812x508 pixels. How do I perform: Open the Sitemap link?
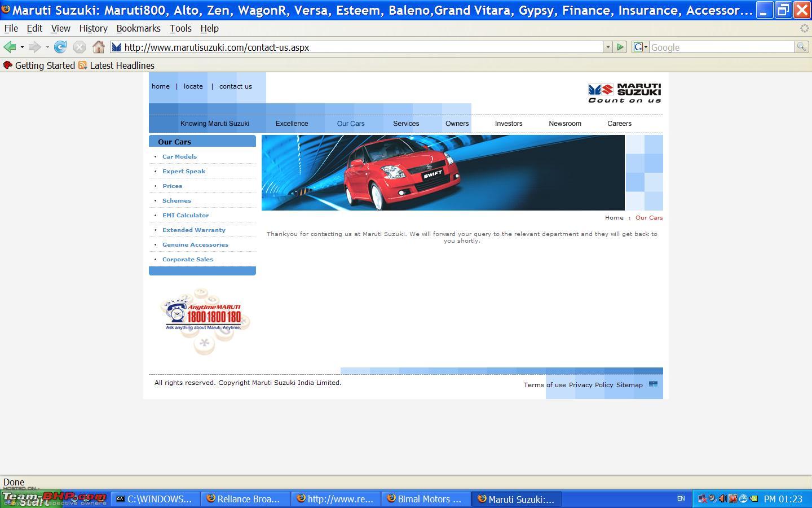pos(629,385)
